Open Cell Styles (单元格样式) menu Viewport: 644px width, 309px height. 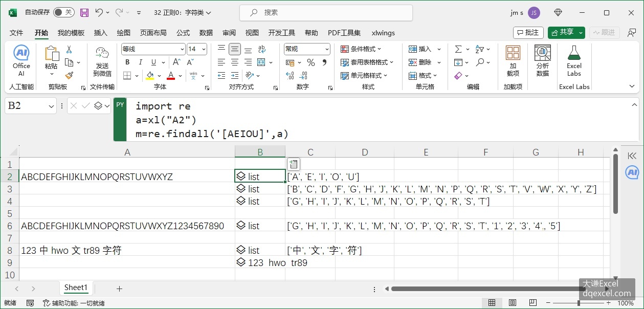[x=364, y=76]
